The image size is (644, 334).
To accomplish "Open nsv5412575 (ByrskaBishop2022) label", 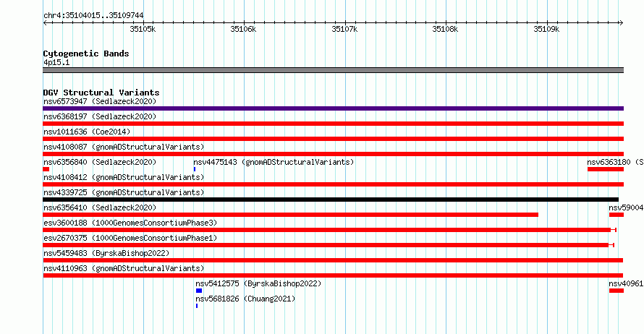I will pos(258,283).
